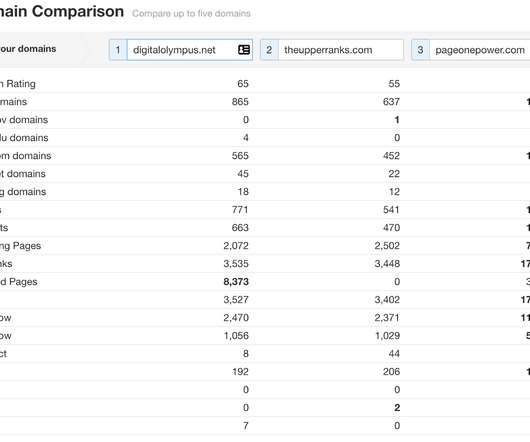This screenshot has height=442, width=530.
Task: Click the value 663
Action: click(240, 228)
